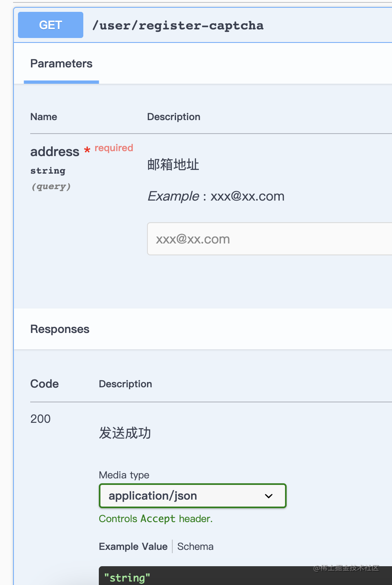Click the blue GET method badge

51,25
